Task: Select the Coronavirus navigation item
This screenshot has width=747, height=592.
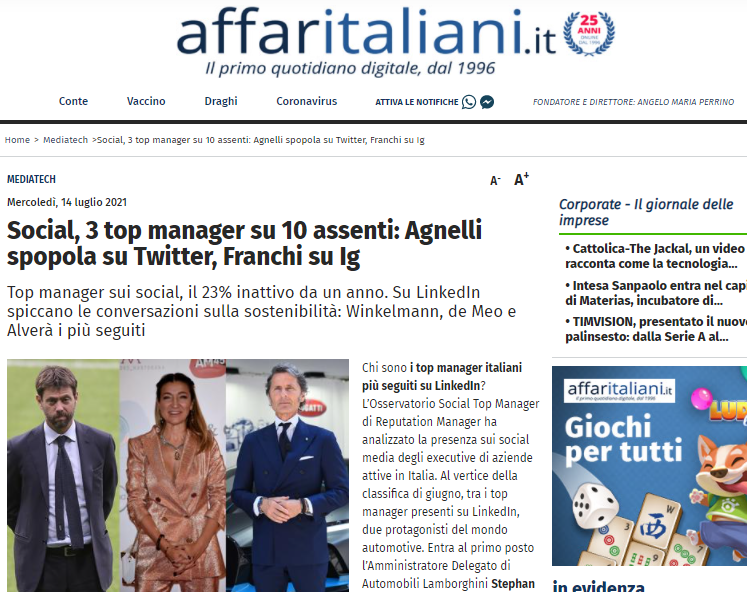Action: point(306,101)
